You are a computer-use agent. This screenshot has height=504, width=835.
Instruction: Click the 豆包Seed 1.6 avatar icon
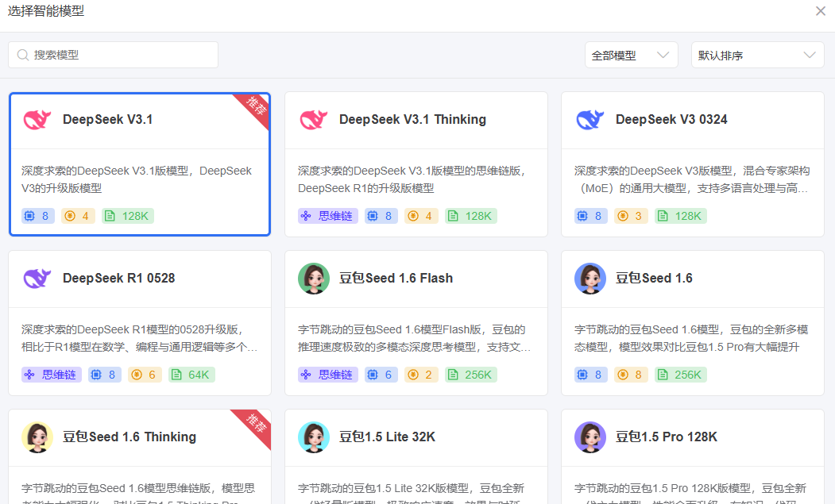coord(590,279)
